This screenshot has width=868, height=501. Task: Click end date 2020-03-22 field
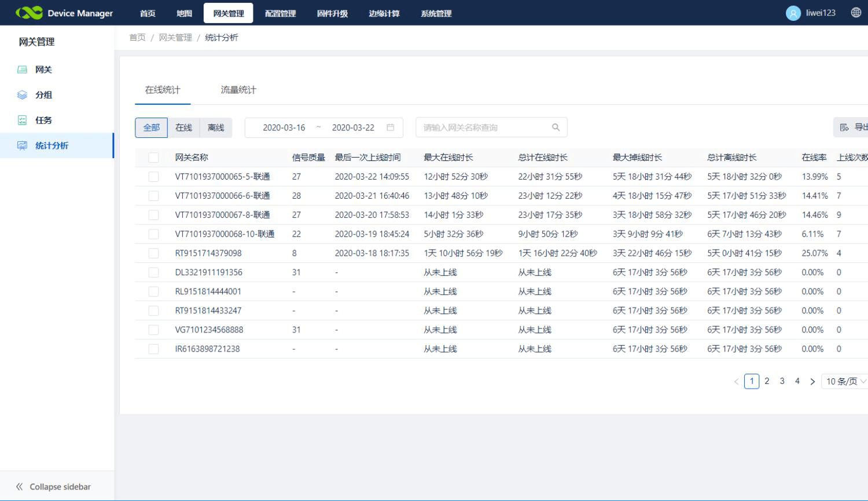(353, 127)
